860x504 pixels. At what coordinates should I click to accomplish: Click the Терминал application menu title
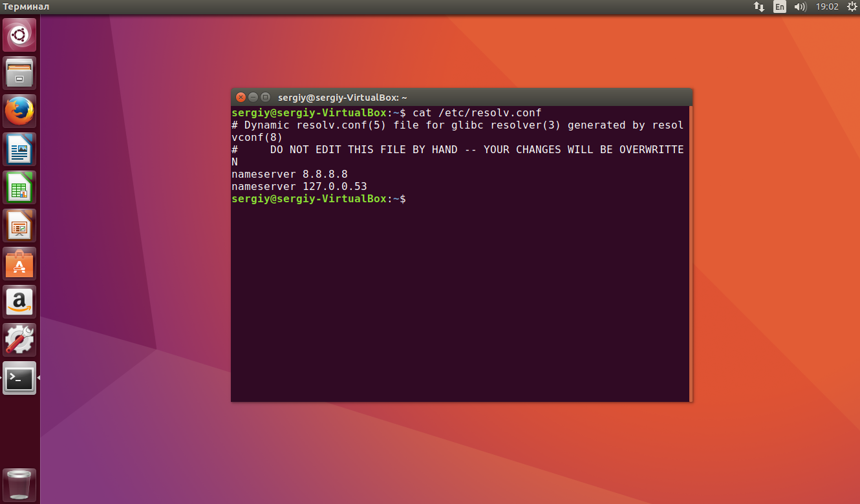pos(27,7)
